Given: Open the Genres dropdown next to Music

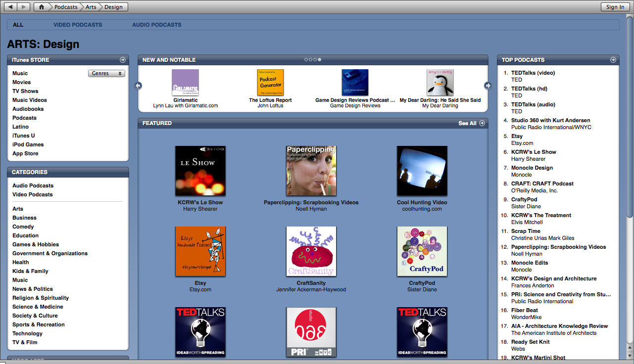Looking at the screenshot, I should pyautogui.click(x=106, y=73).
